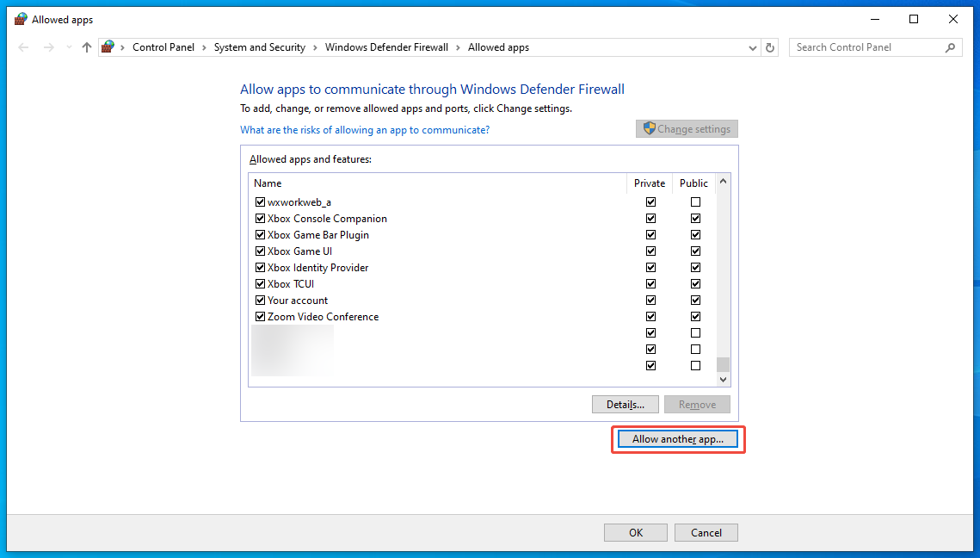Open Windows Defender Firewall breadcrumb
Viewport: 980px width, 558px height.
pos(386,47)
